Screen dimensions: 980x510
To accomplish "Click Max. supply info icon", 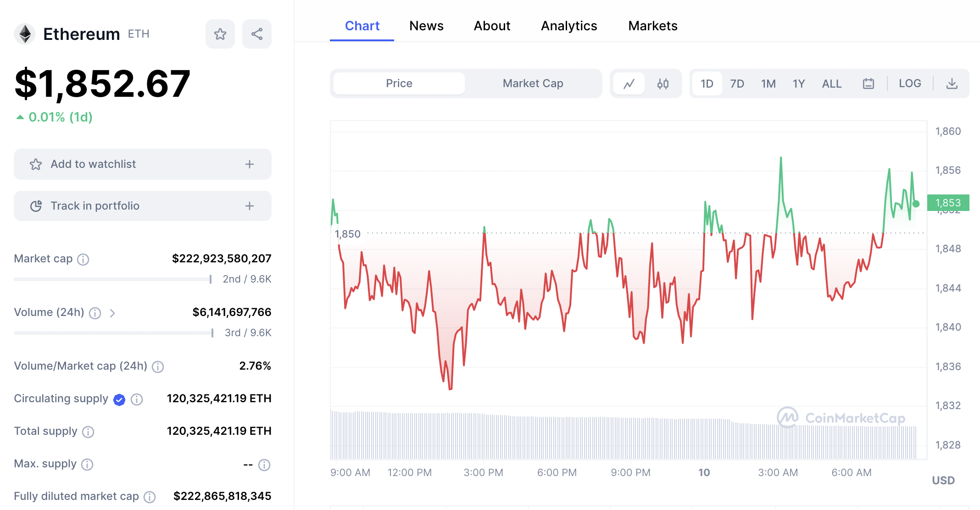I will [87, 465].
